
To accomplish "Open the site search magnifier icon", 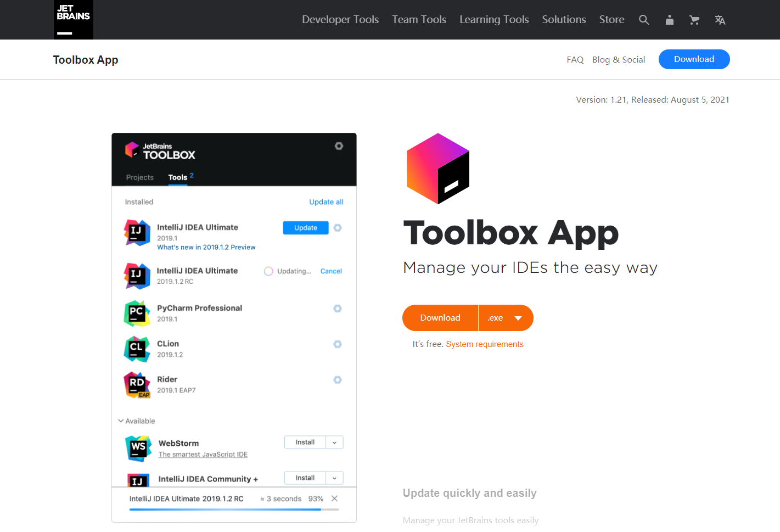I will tap(644, 20).
